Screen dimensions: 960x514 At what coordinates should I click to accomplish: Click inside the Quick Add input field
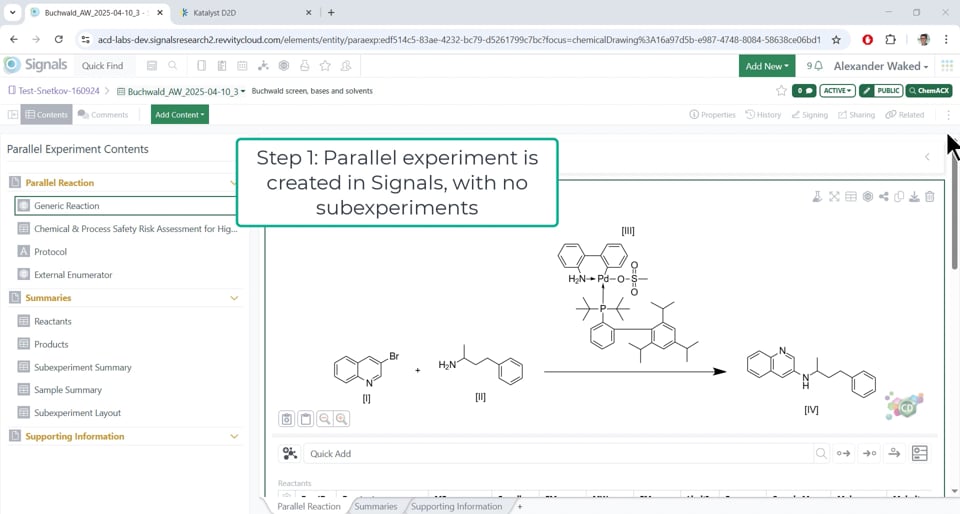click(557, 453)
